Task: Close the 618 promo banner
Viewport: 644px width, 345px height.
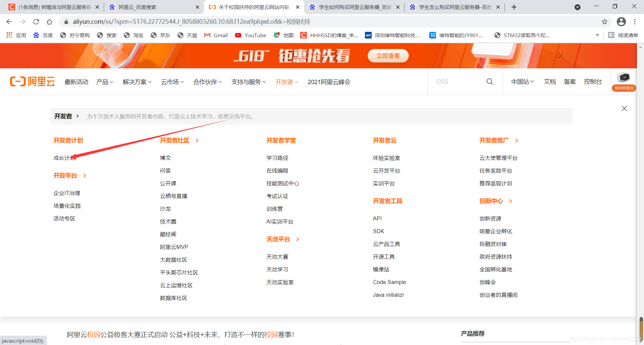Action: coord(560,56)
